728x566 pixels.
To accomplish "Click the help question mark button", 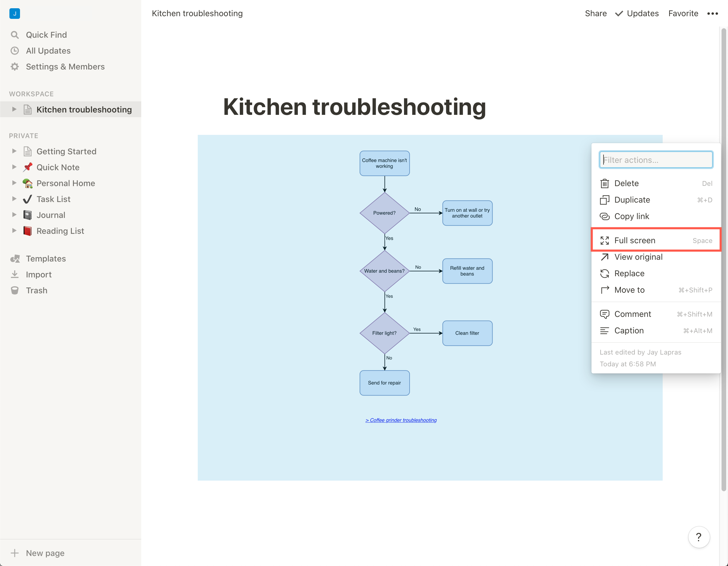I will (699, 537).
